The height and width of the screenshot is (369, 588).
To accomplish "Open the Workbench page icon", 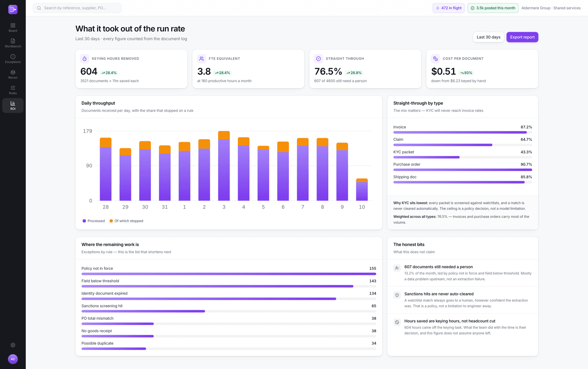I will pyautogui.click(x=13, y=43).
